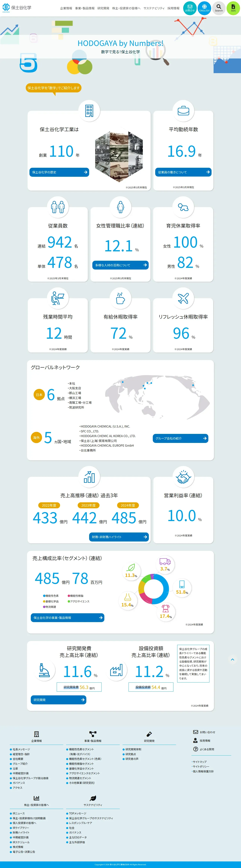The width and height of the screenshot is (241, 868).
Task: Click the 従業員の働きについて button
Action: coord(183,172)
